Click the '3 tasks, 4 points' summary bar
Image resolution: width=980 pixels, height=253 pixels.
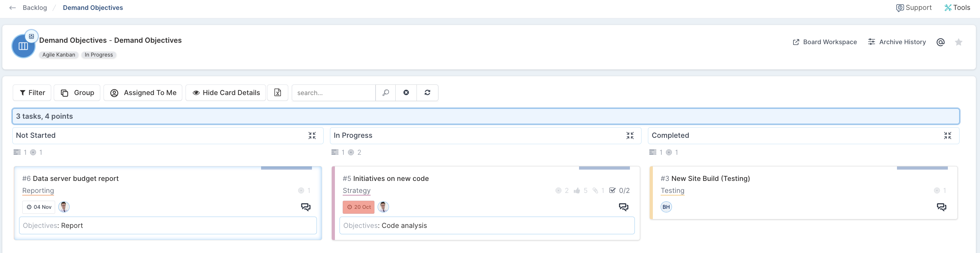(486, 116)
